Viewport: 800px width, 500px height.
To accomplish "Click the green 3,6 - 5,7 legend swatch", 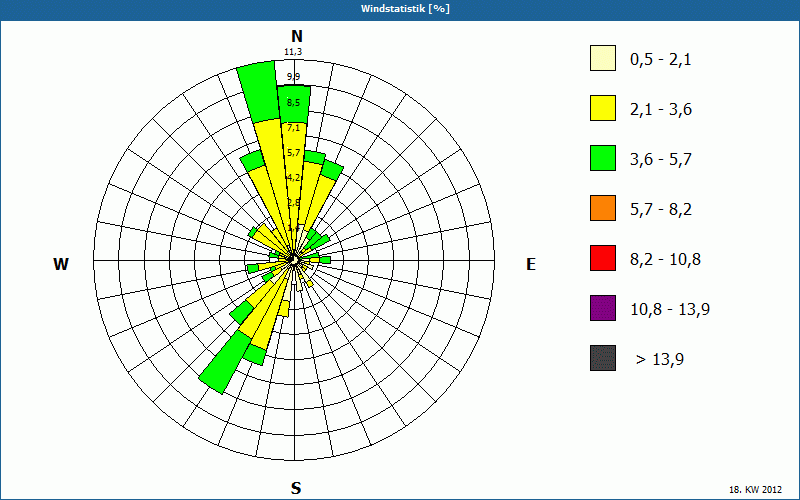I will (x=603, y=158).
